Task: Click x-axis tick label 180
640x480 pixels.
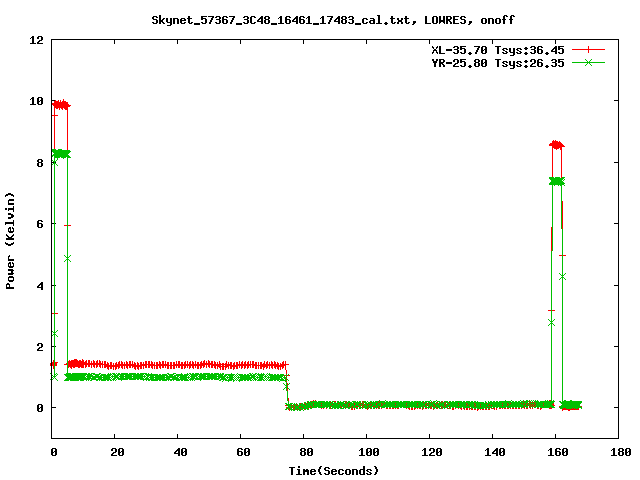Action: click(x=620, y=452)
